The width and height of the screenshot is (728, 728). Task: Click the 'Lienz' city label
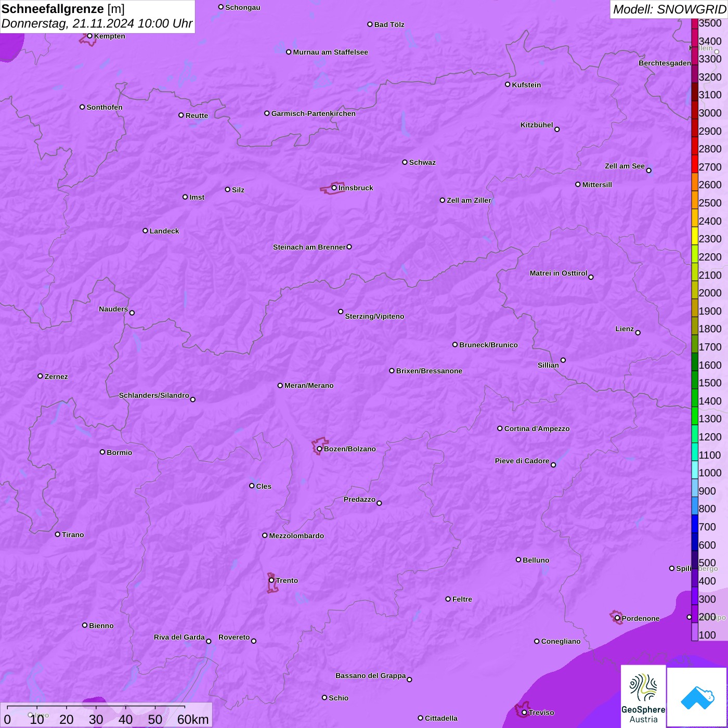[625, 329]
